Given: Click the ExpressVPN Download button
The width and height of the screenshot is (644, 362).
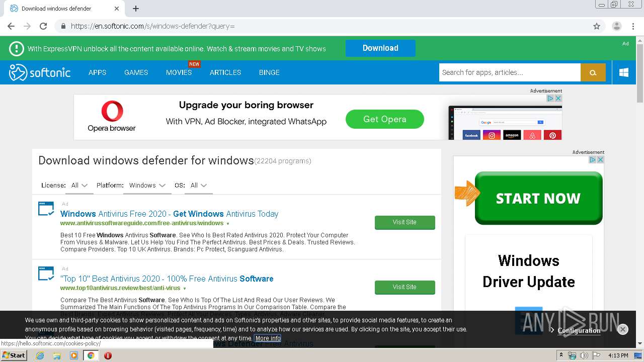Looking at the screenshot, I should (x=380, y=48).
